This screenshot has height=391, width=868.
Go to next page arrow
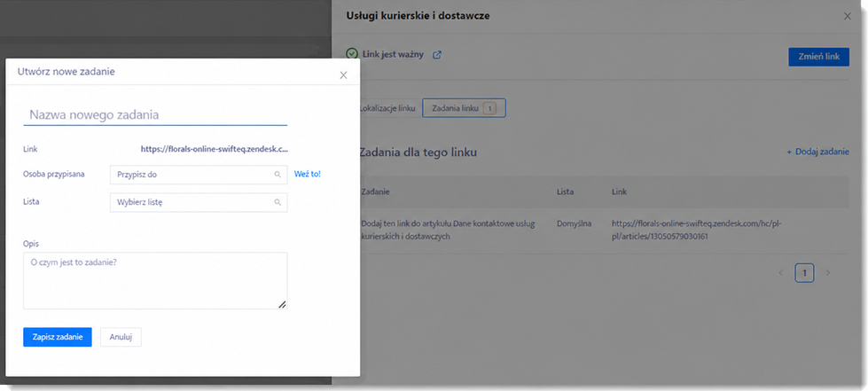point(828,273)
